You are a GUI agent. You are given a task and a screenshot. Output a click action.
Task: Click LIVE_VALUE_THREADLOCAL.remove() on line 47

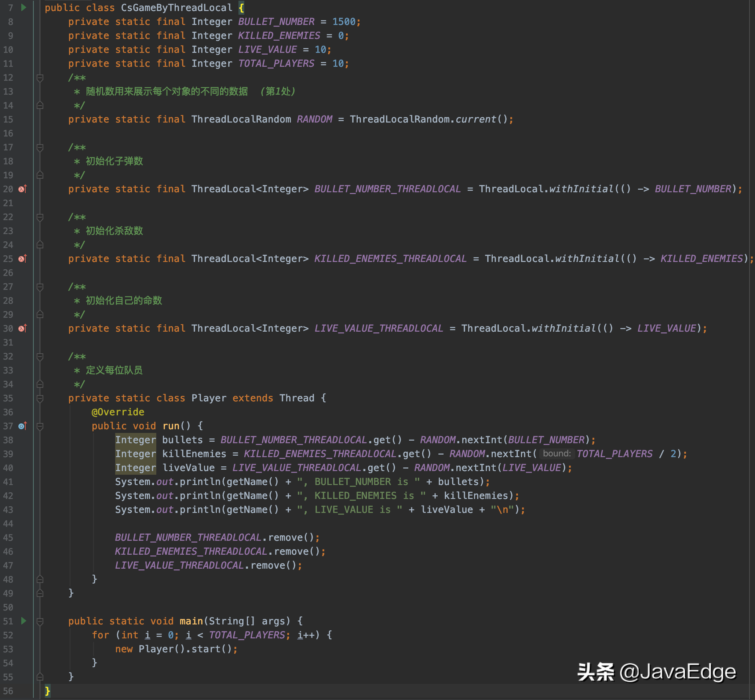[206, 565]
